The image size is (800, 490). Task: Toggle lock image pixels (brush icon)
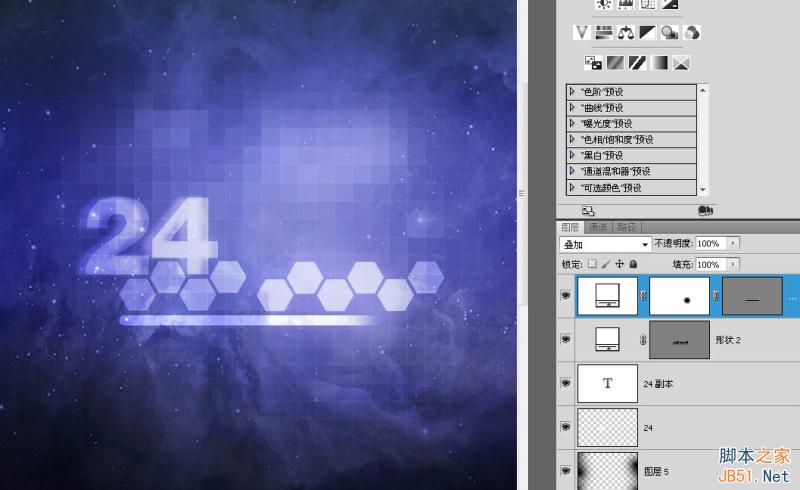point(606,264)
